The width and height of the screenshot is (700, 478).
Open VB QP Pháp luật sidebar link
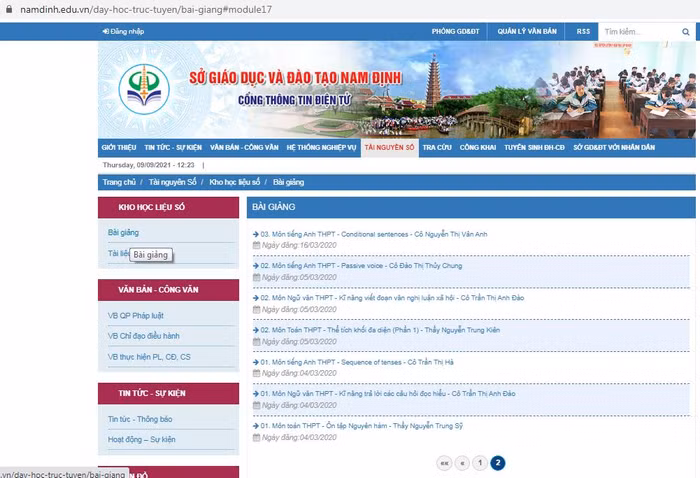135,314
